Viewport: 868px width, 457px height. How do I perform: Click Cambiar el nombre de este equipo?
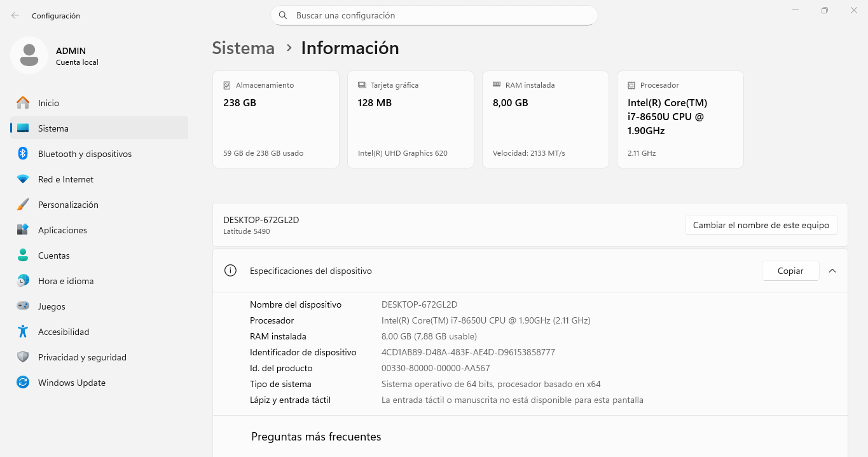761,225
